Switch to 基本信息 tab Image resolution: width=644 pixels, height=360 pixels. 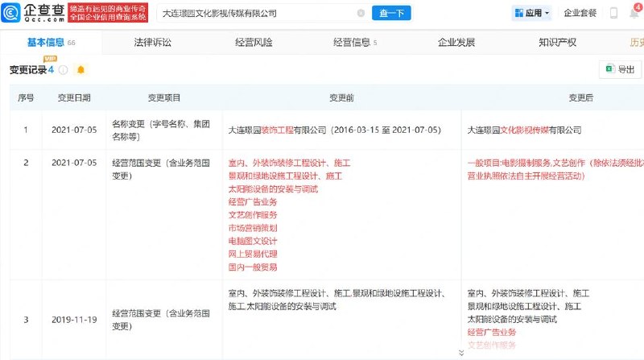(51, 43)
